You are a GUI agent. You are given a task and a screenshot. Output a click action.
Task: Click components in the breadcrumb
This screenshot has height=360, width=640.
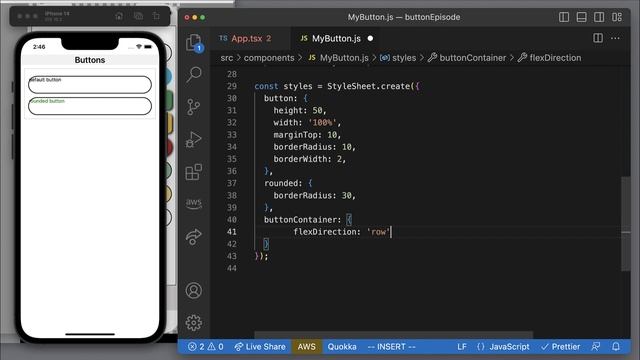click(x=269, y=58)
